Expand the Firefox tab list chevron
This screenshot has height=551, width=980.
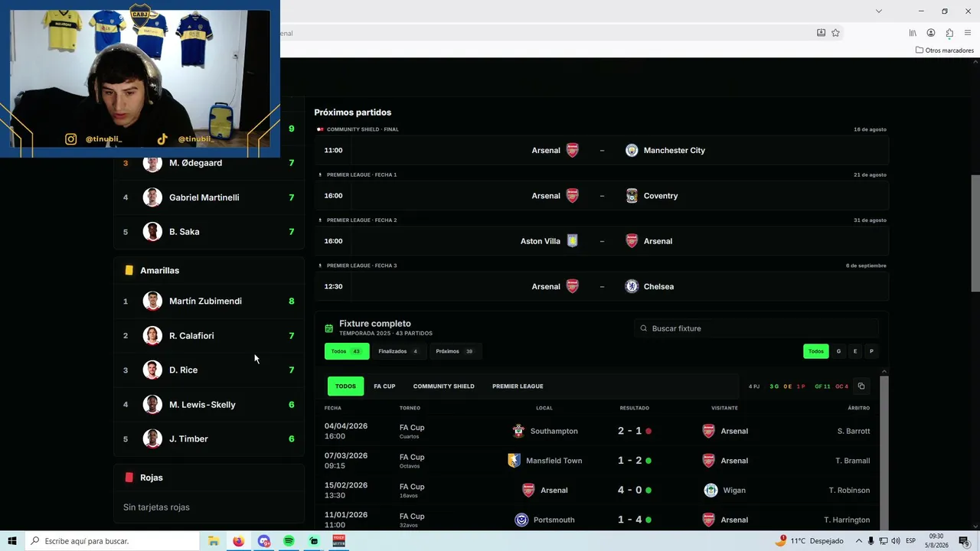pyautogui.click(x=879, y=11)
